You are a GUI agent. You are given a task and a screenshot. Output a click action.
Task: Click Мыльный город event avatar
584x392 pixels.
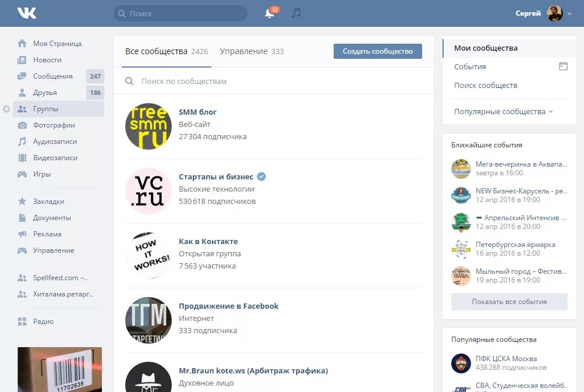point(461,276)
